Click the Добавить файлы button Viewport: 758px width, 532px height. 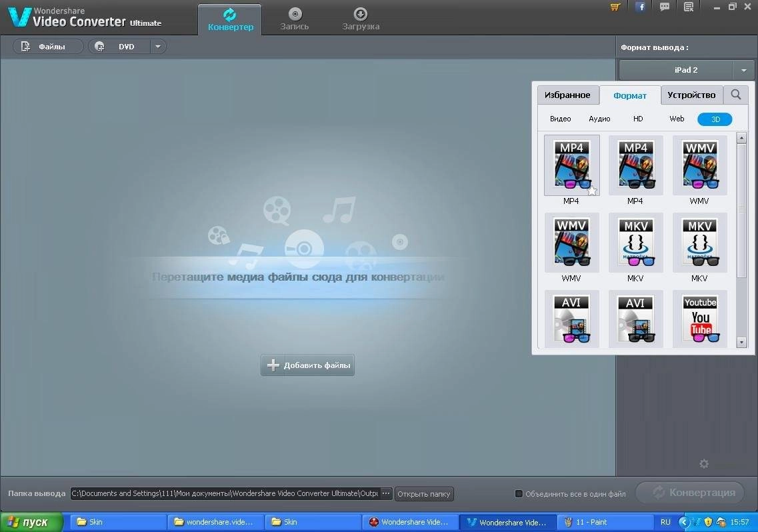[307, 365]
